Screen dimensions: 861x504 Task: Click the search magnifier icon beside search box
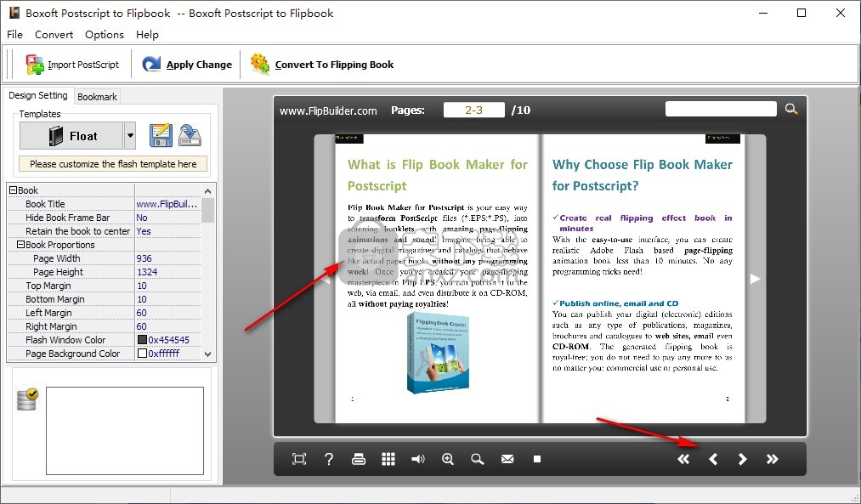click(790, 110)
